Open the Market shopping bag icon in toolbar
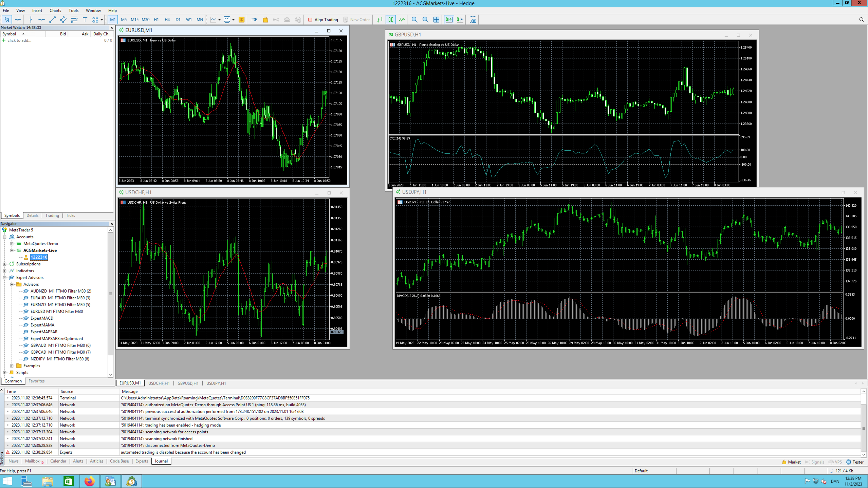This screenshot has height=488, width=868. [265, 20]
